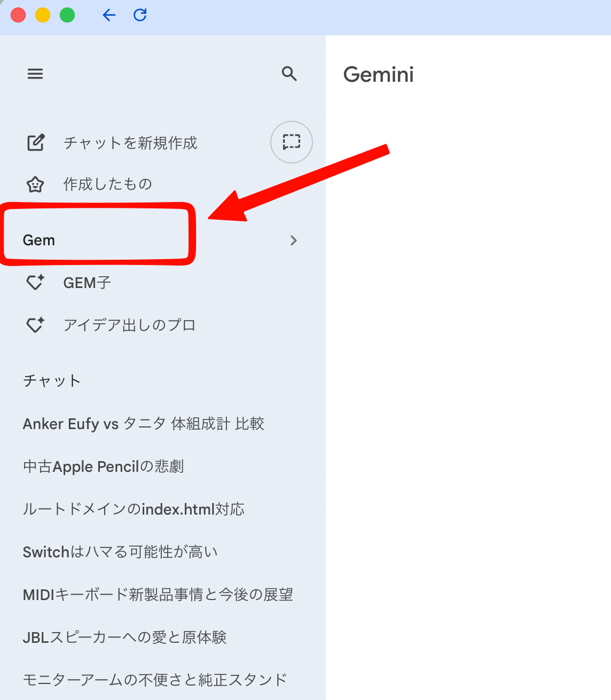Open 作成したもの page
The image size is (611, 700).
[108, 184]
